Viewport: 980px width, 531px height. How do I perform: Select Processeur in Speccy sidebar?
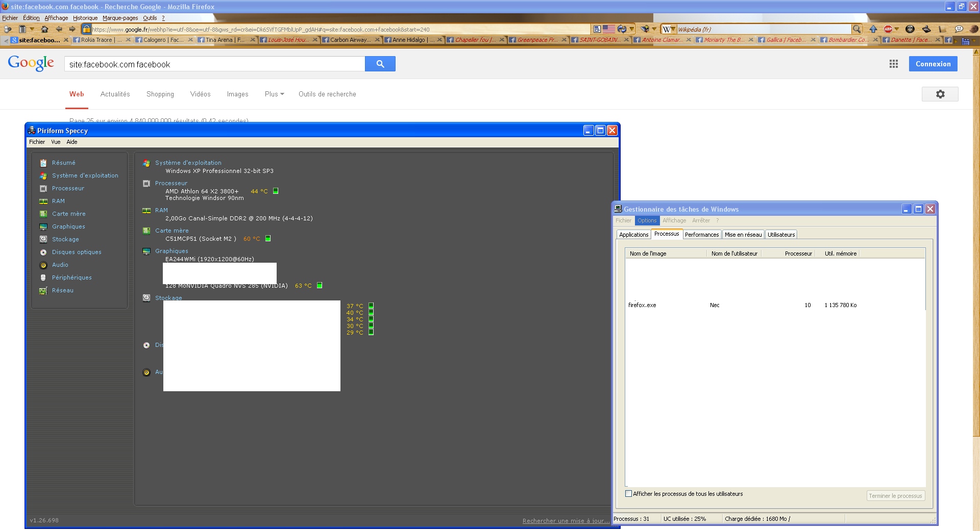(68, 188)
